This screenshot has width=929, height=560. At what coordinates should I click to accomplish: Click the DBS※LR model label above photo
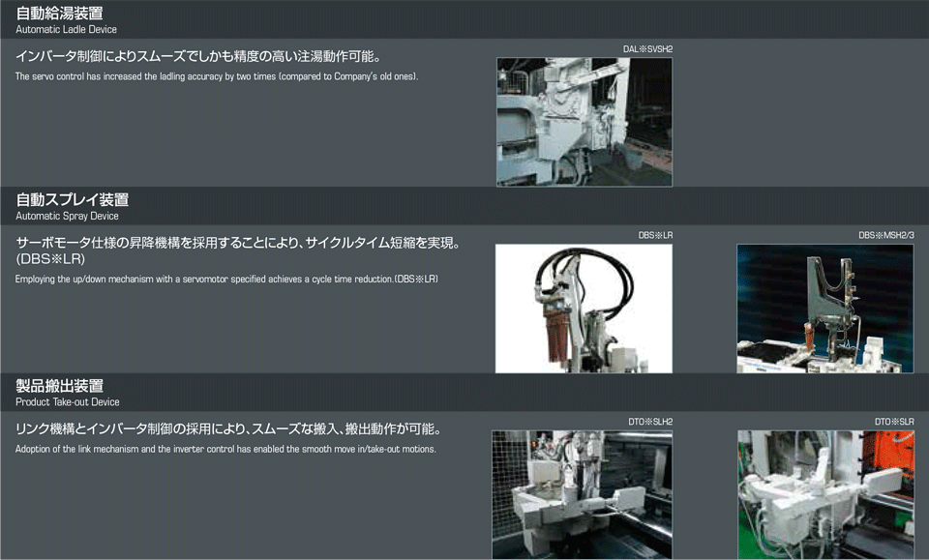pos(655,235)
